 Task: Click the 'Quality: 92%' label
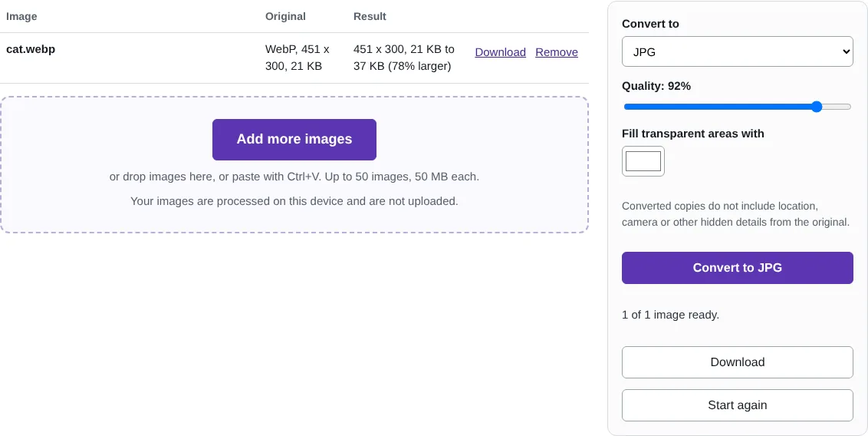656,86
